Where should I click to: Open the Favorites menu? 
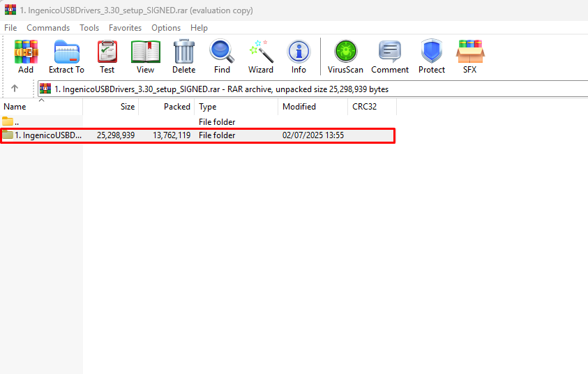pos(125,28)
